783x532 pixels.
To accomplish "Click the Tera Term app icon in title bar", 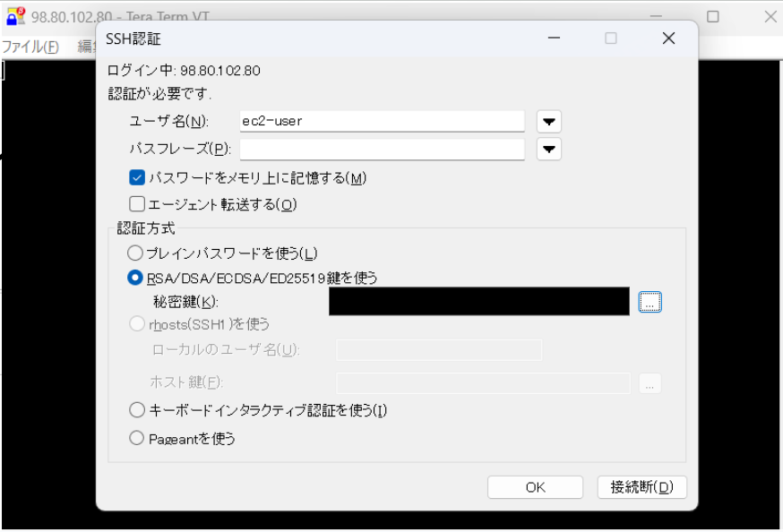I will [15, 16].
